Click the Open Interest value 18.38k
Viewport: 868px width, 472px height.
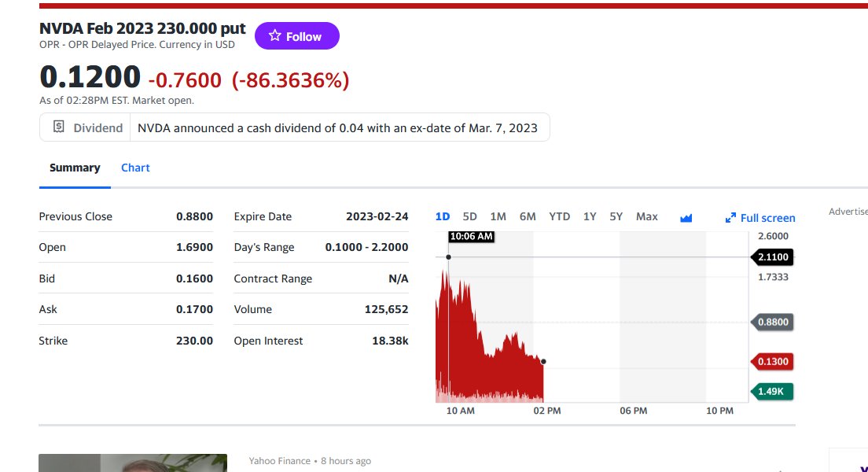390,341
